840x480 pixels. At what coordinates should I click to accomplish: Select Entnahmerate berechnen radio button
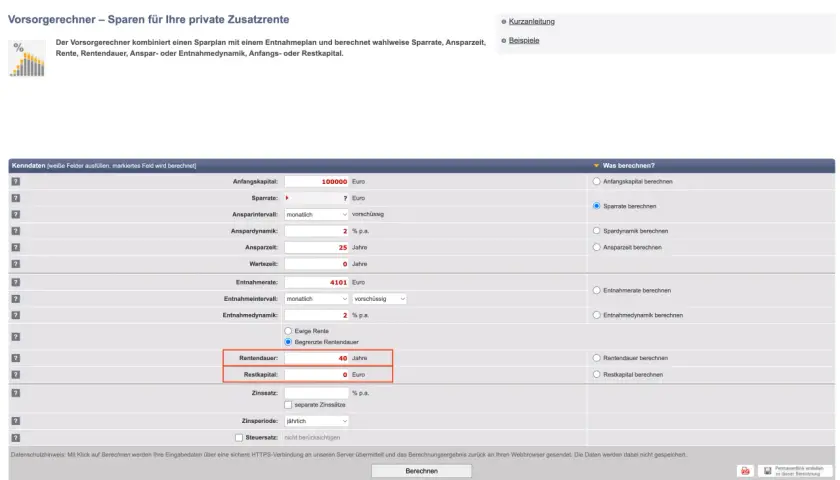(596, 290)
